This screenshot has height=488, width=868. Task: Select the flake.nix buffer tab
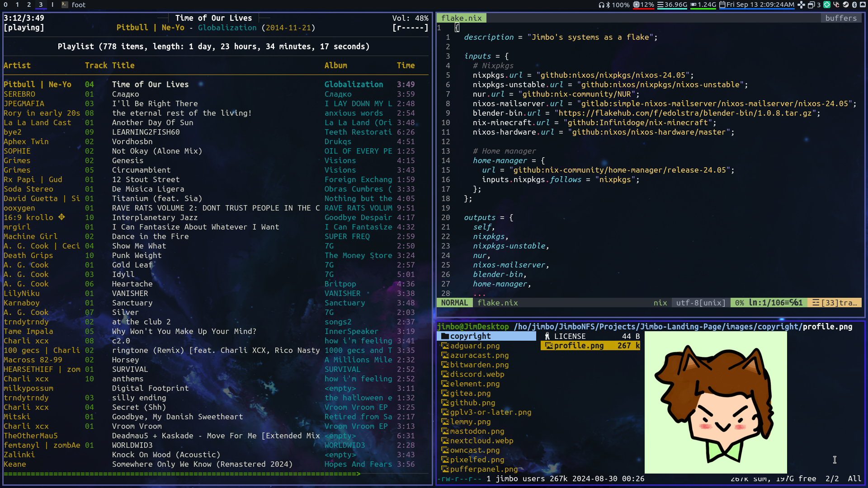pyautogui.click(x=461, y=18)
